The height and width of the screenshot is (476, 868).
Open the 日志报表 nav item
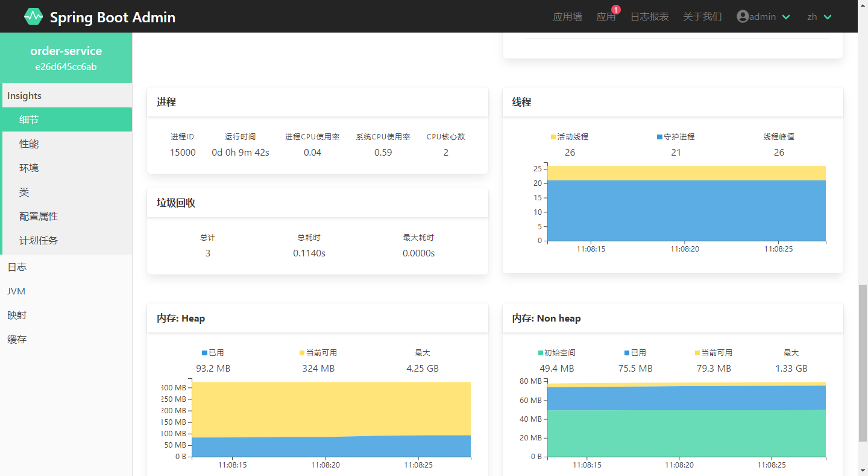(x=649, y=17)
